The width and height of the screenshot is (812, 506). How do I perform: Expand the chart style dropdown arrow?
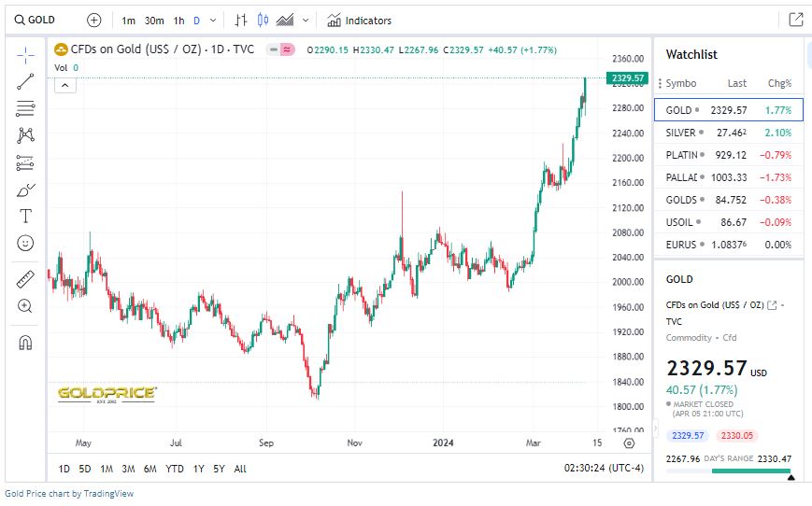click(306, 21)
